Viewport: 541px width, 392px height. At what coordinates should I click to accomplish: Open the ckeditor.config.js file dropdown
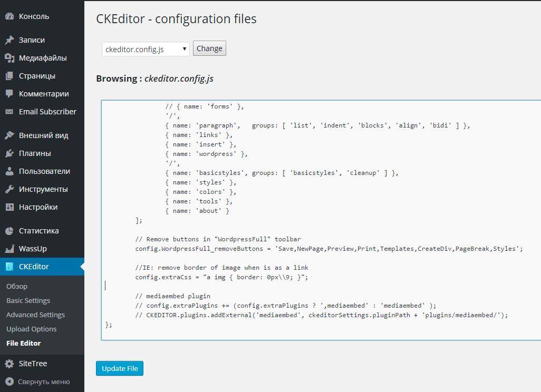click(146, 49)
